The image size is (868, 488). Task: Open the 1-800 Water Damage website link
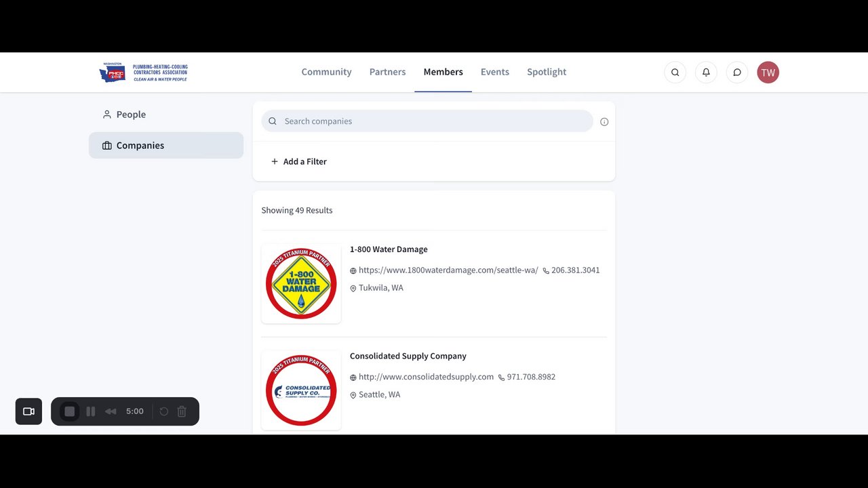click(448, 270)
